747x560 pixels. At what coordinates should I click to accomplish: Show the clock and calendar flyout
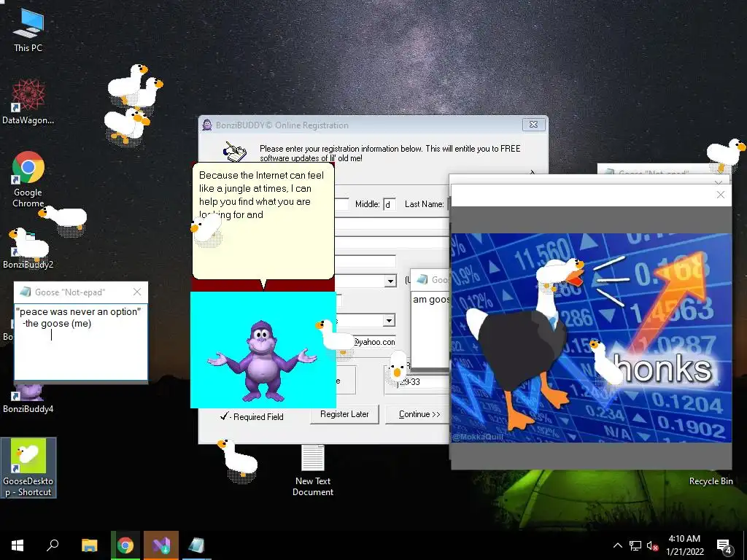(x=684, y=545)
